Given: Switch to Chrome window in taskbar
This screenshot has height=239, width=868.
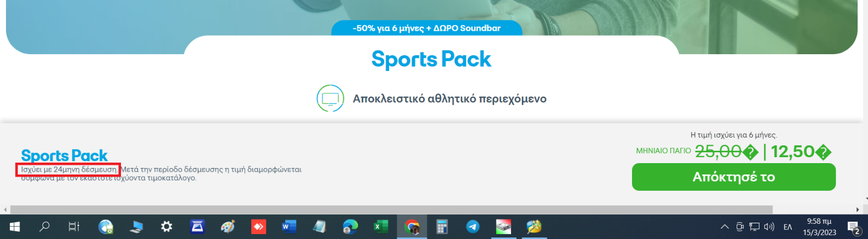Looking at the screenshot, I should 412,227.
